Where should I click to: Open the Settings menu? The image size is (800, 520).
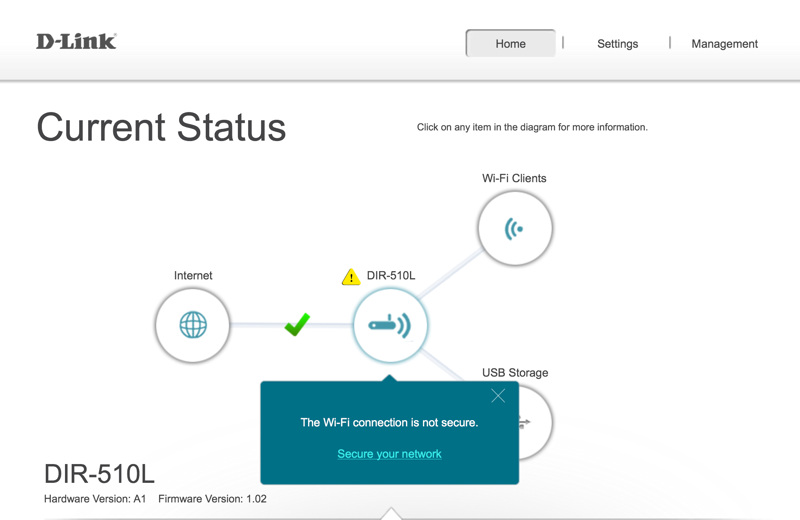617,44
